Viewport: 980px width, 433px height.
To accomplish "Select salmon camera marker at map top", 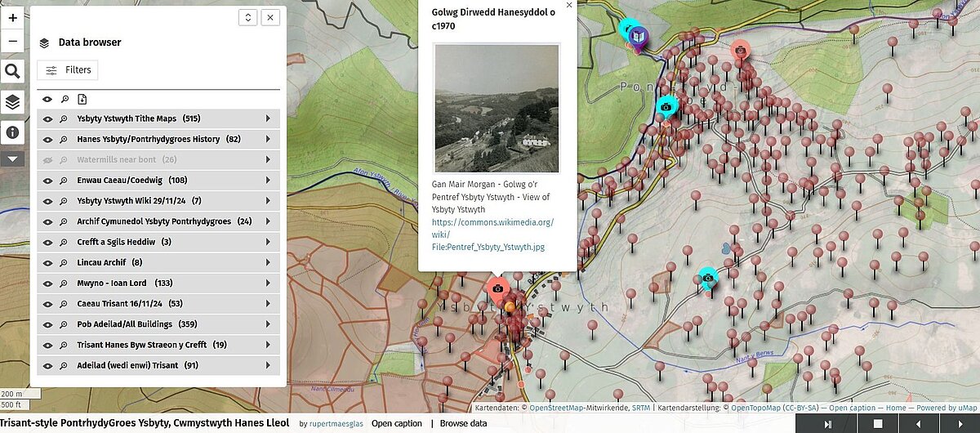I will (x=740, y=51).
